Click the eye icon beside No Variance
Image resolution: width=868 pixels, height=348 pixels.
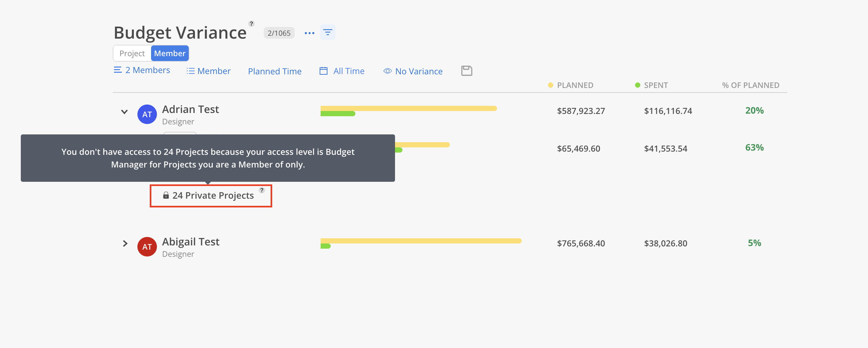click(x=388, y=71)
